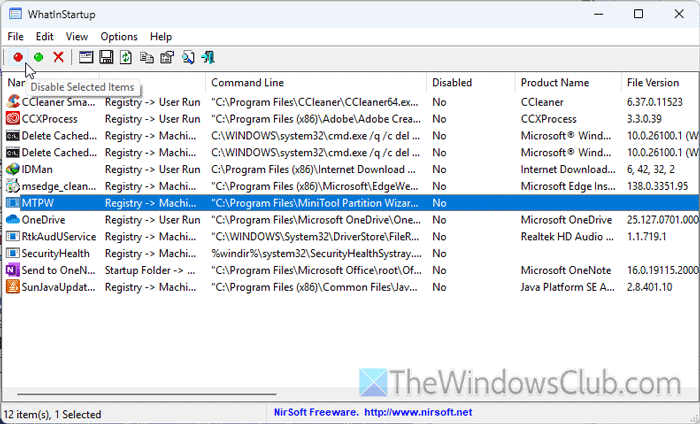The width and height of the screenshot is (700, 424).
Task: Save selected items using the floppy disk icon
Action: click(x=106, y=57)
